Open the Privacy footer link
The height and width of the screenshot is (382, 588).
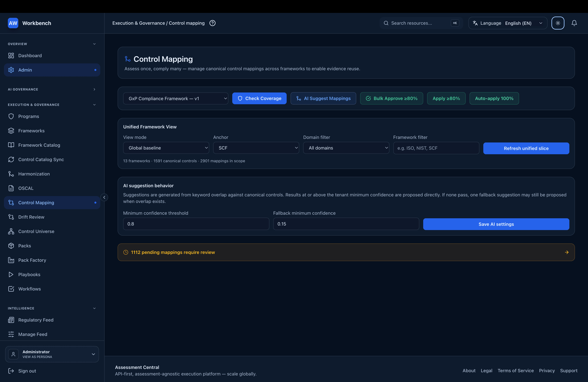pyautogui.click(x=547, y=371)
